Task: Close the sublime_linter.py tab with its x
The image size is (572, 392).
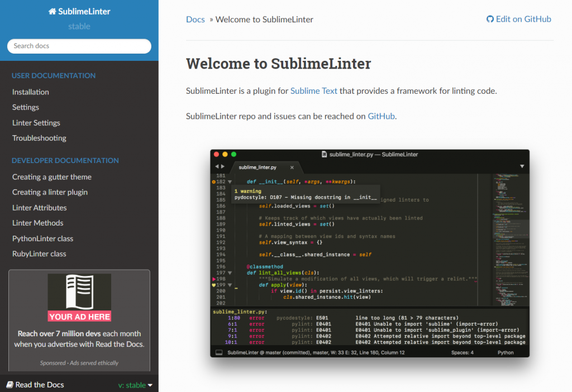Action: click(x=292, y=168)
